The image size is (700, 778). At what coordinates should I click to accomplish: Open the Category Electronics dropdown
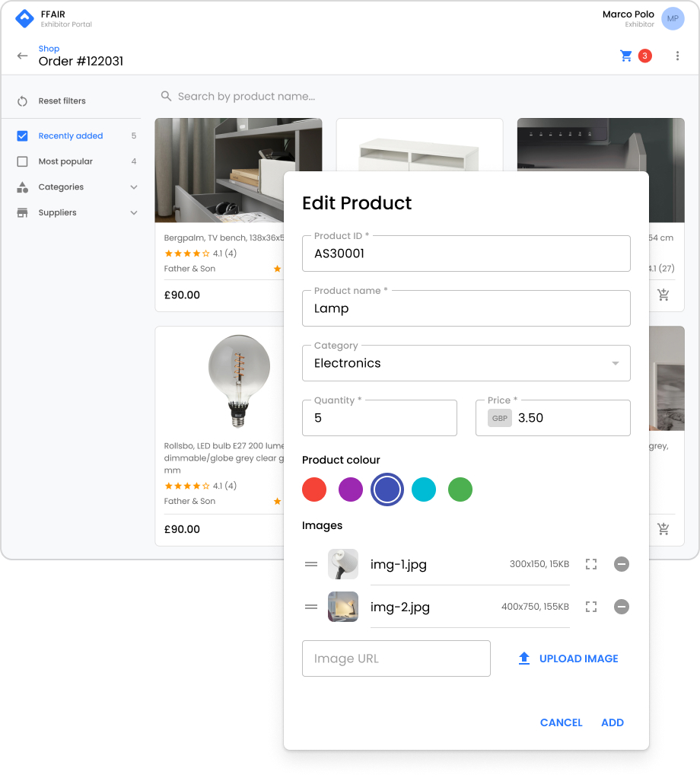click(466, 363)
